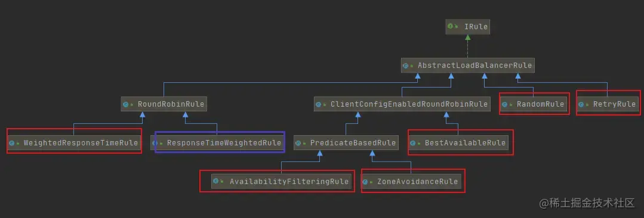This screenshot has height=218, width=644.
Task: Select the WeightedResponseTimeRule node
Action: point(73,142)
